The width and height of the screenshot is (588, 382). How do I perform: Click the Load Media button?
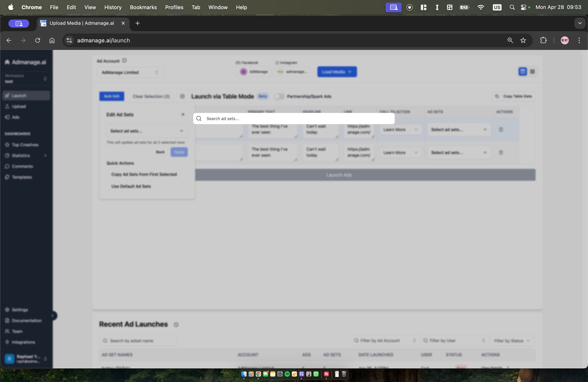click(x=337, y=72)
